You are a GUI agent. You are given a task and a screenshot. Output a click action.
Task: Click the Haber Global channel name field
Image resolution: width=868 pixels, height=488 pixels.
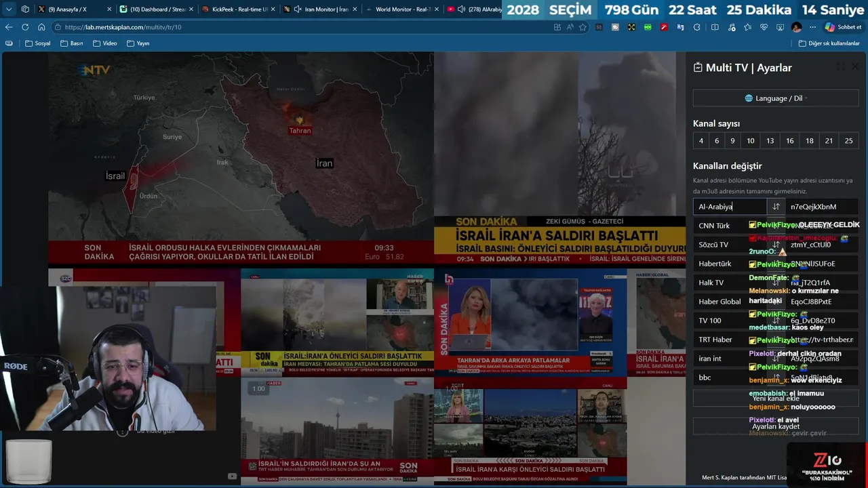[730, 302]
